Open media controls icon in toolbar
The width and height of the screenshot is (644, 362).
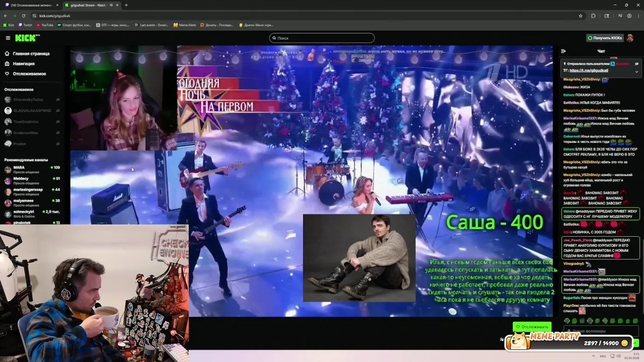tap(620, 16)
